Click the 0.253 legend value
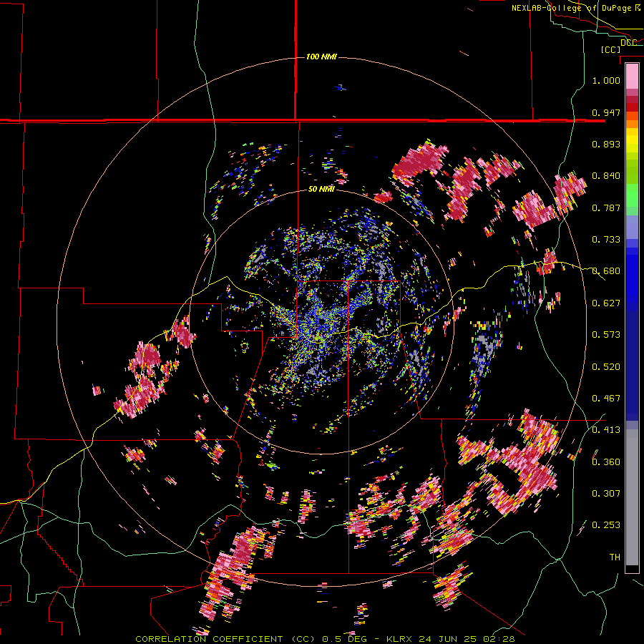Viewport: 644px width, 644px height. tap(606, 525)
